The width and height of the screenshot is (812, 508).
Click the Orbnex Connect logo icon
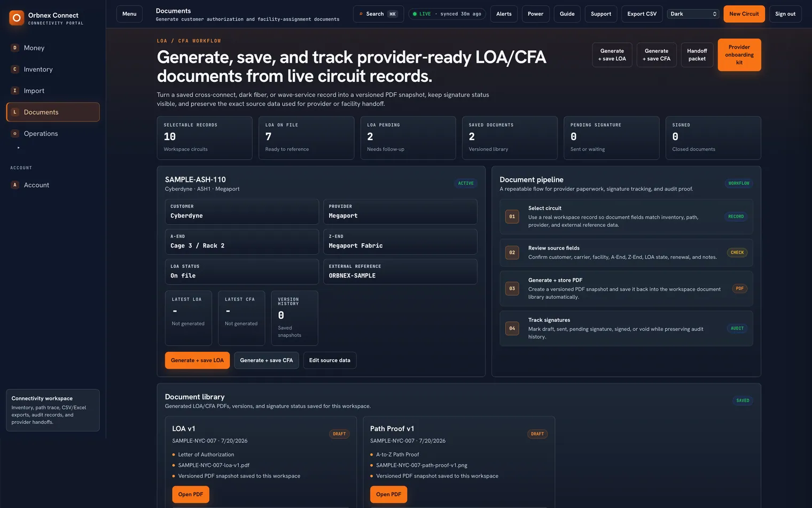point(17,18)
